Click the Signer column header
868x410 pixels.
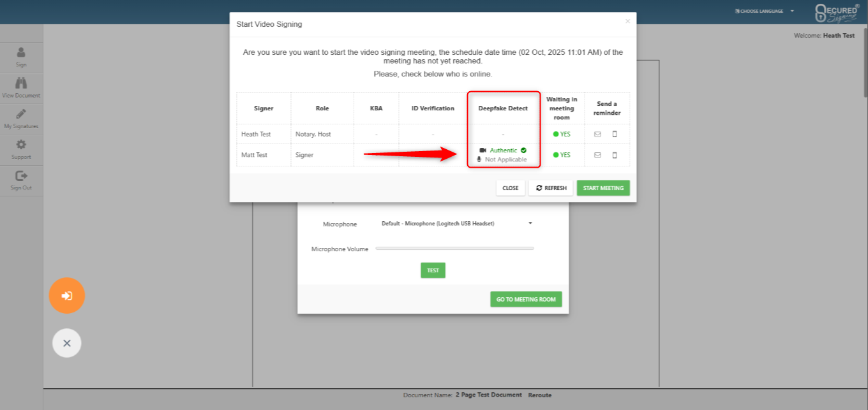point(264,108)
